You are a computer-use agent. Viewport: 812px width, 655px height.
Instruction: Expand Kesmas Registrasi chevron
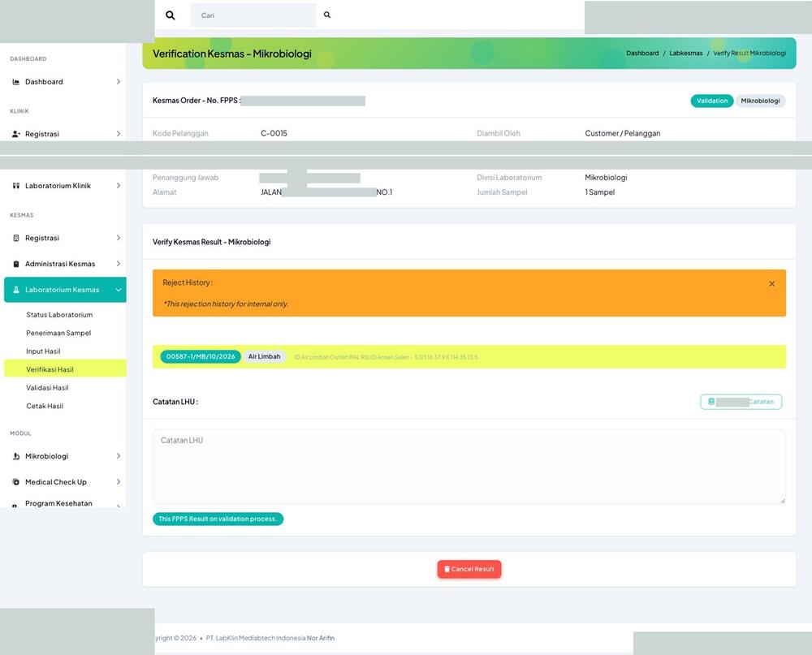point(118,238)
